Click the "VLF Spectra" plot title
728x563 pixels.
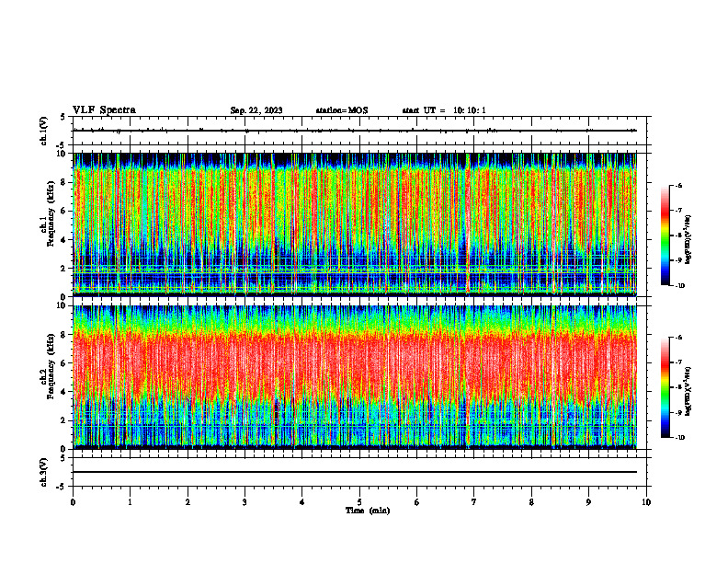click(x=104, y=110)
